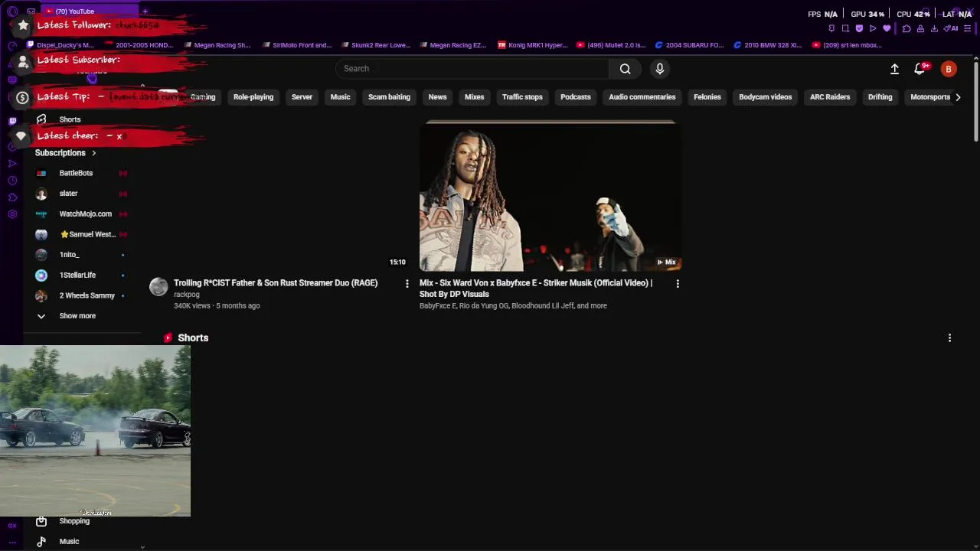Click the send flow arrow toolbar icon
This screenshot has height=551, width=980.
pyautogui.click(x=873, y=28)
